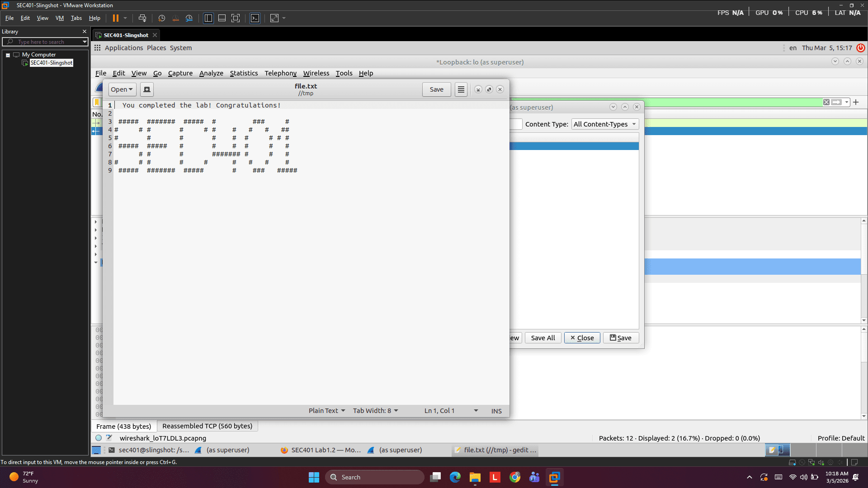Switch gedit INS mode to overwrite
The image size is (868, 488).
click(496, 411)
